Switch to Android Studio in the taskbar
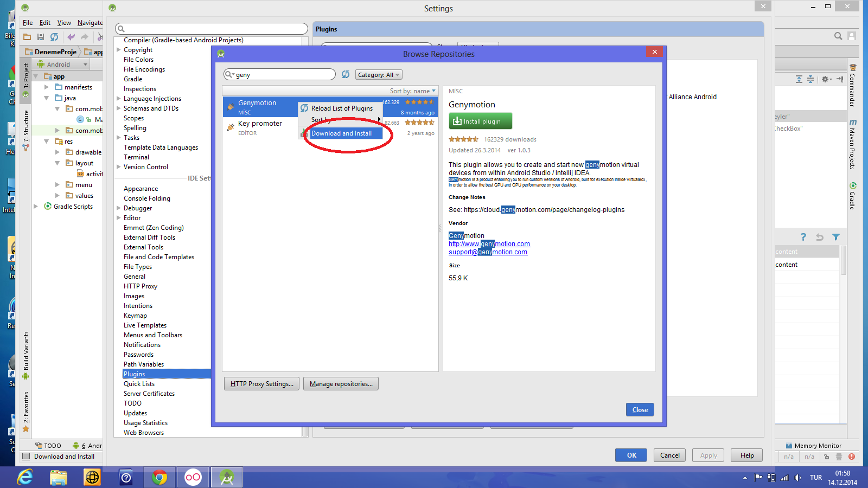 pos(227,477)
